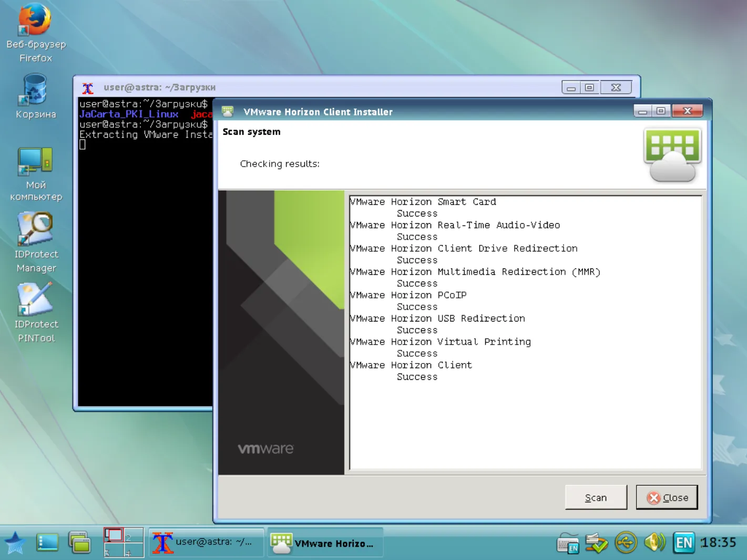The width and height of the screenshot is (747, 560).
Task: Open the updates checkmark tray icon
Action: click(597, 543)
